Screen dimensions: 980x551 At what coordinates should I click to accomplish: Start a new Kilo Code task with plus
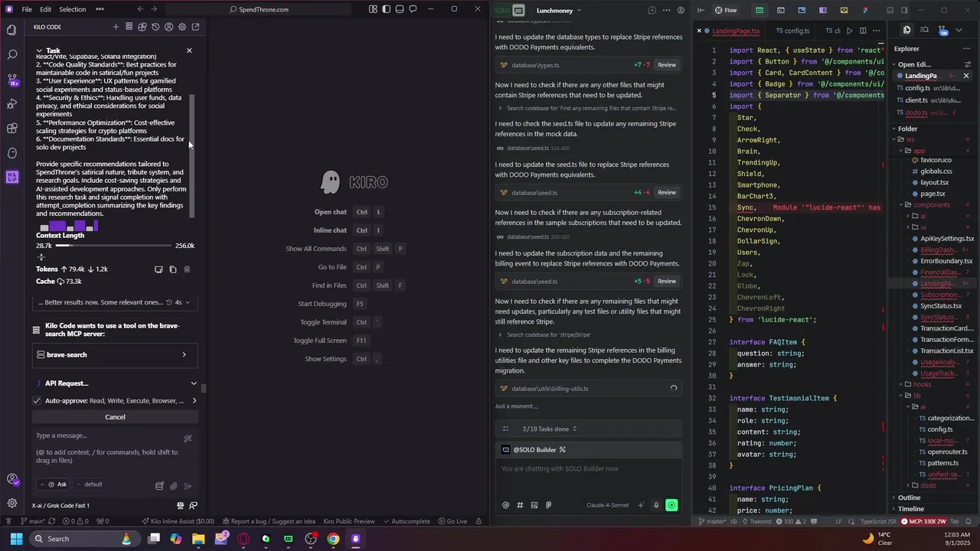pyautogui.click(x=116, y=27)
